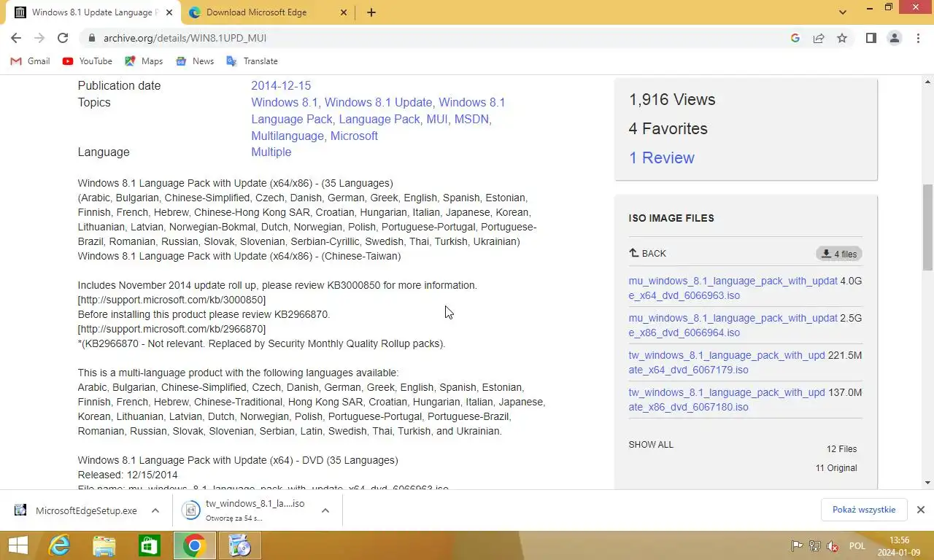Open Chrome three-dot menu
This screenshot has height=560, width=934.
[x=918, y=38]
